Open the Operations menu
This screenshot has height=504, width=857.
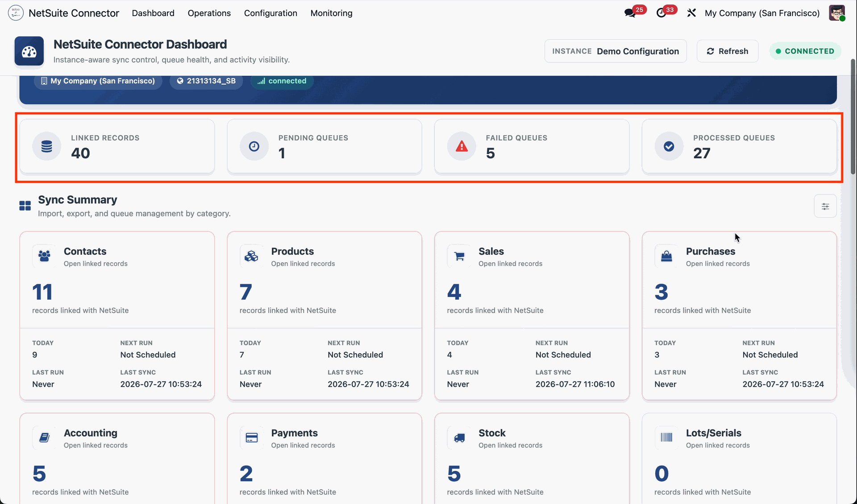[209, 13]
